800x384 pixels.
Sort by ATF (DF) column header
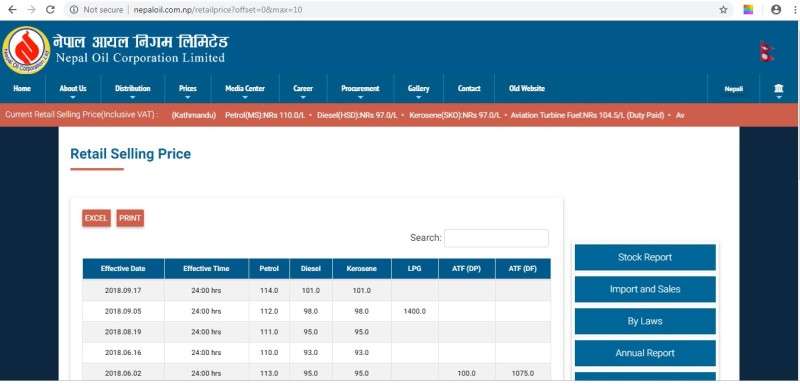(x=523, y=269)
